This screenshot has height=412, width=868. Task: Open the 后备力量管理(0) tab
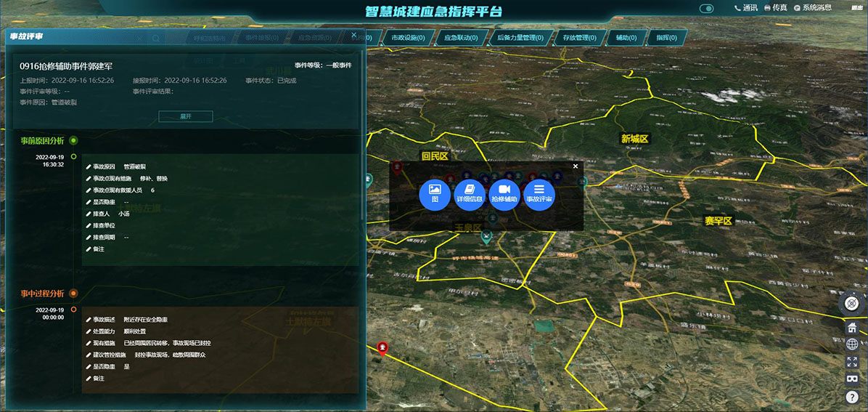click(x=519, y=38)
